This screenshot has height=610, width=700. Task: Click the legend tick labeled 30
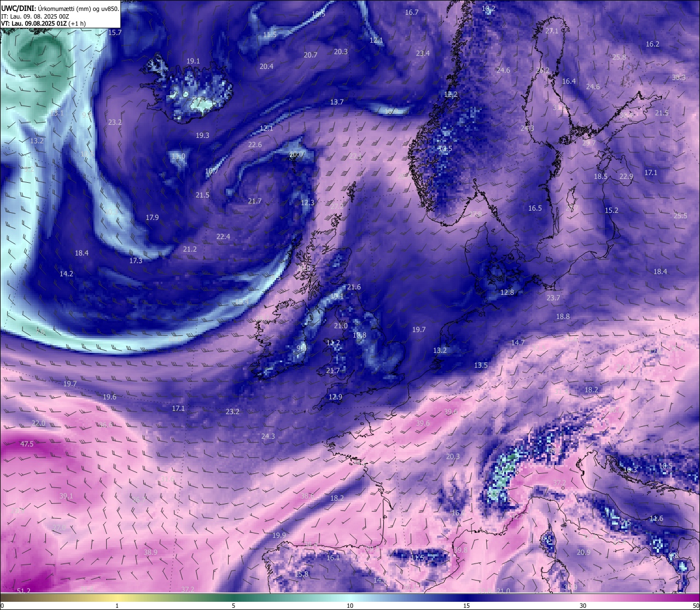(583, 606)
